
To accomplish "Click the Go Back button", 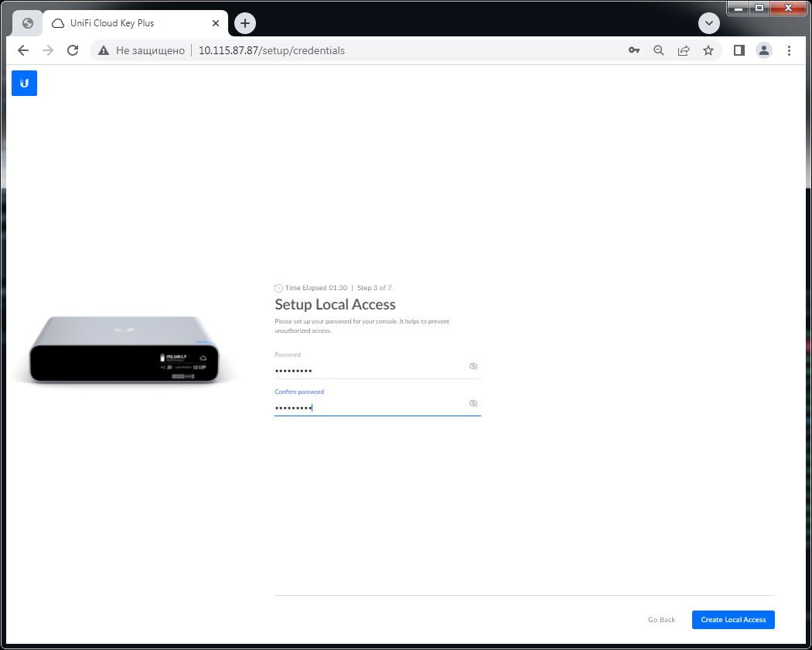I will [x=661, y=619].
